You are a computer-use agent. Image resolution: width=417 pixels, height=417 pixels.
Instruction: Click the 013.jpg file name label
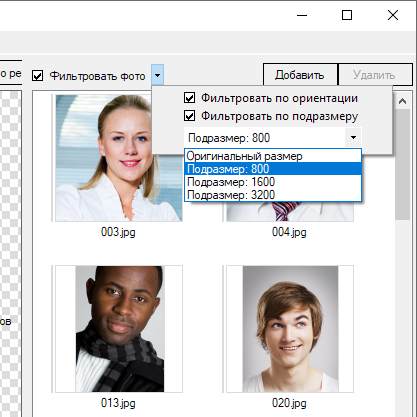click(118, 403)
